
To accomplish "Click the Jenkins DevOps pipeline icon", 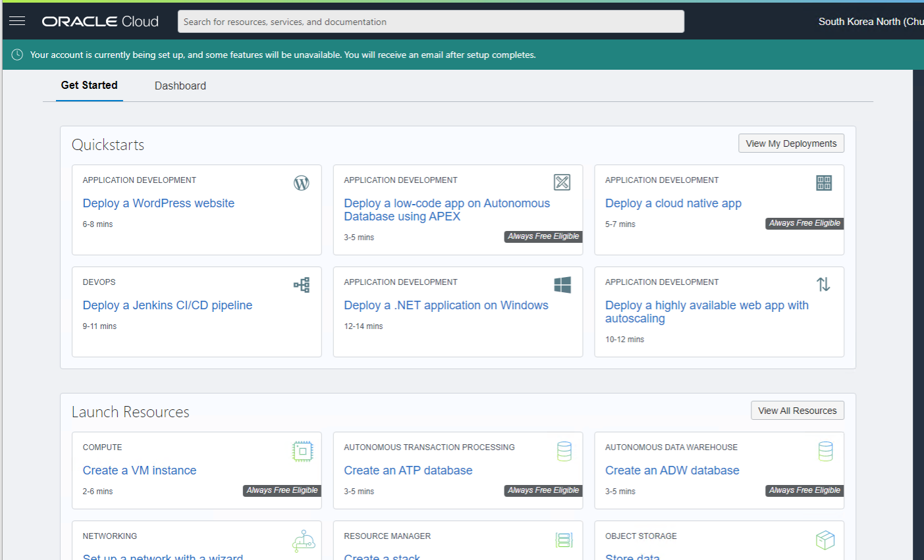I will tap(302, 285).
